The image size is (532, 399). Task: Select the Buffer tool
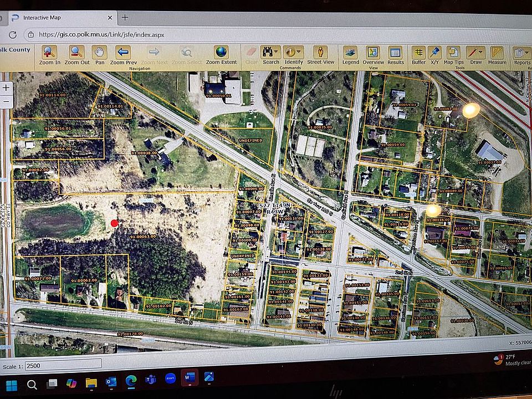click(418, 55)
